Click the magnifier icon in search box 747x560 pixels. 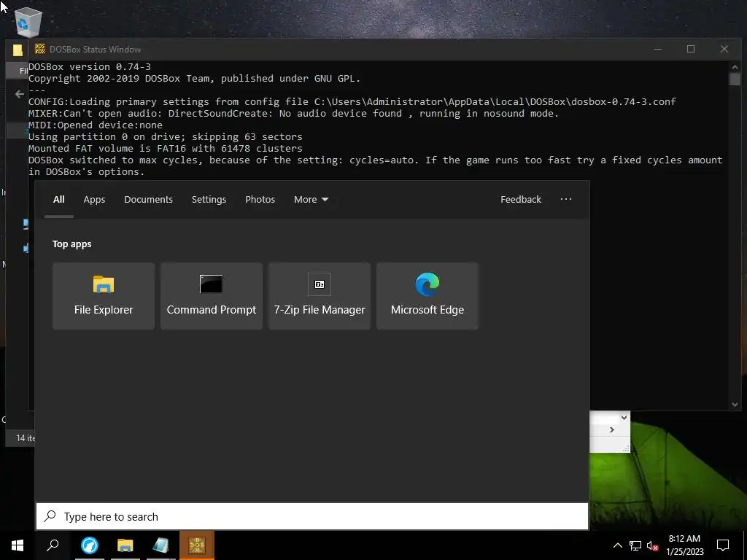(x=50, y=516)
